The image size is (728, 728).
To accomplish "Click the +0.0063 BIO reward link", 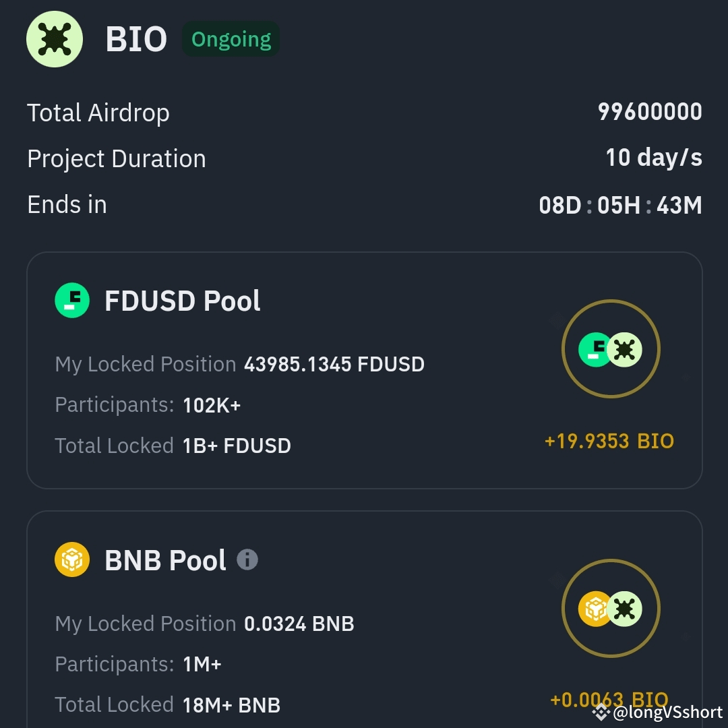I will coord(610,700).
